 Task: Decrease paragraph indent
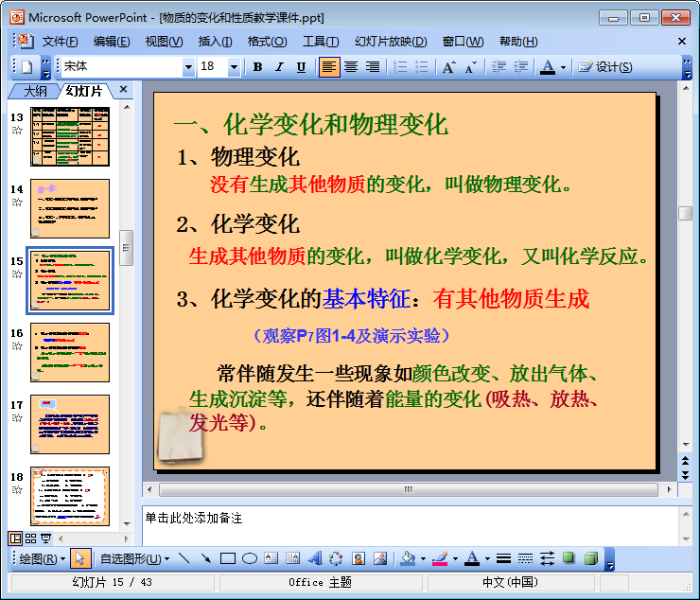(x=499, y=67)
